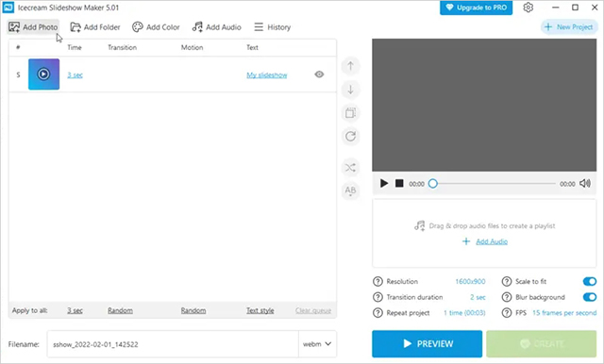Move slide up with the arrow icon
The width and height of the screenshot is (604, 364).
click(350, 66)
